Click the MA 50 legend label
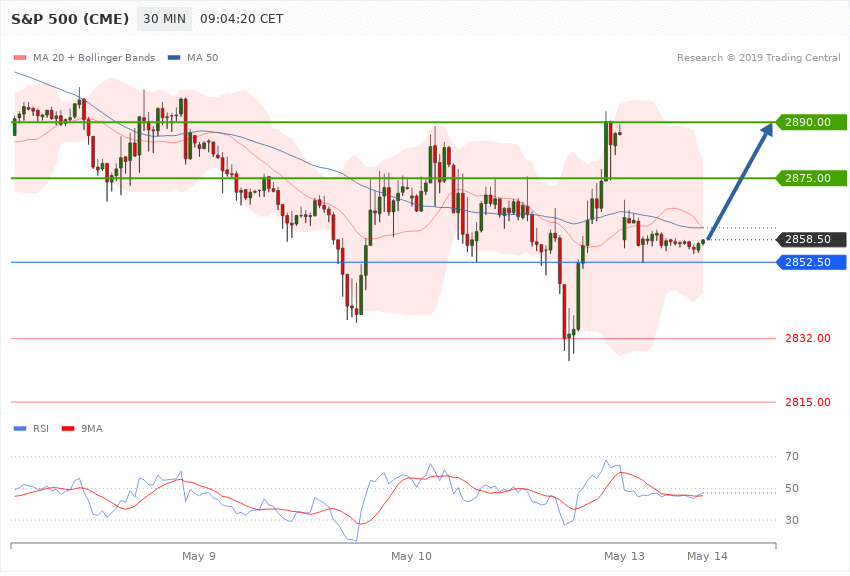 click(x=202, y=57)
